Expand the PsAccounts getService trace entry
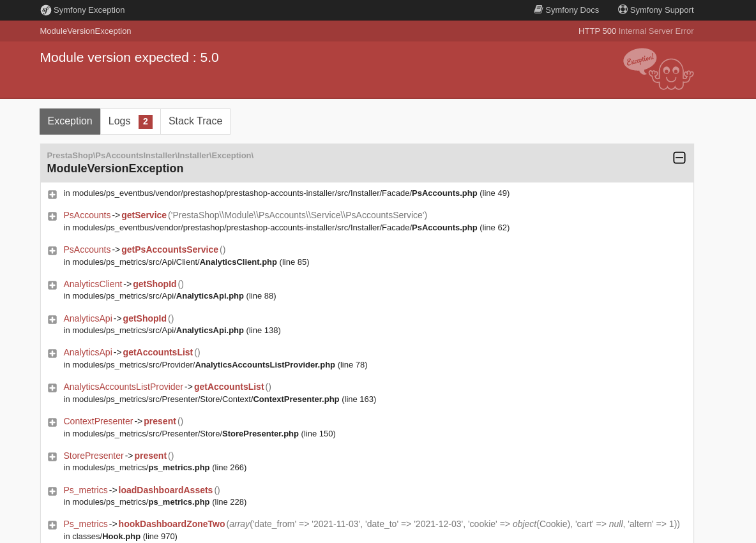Image resolution: width=756 pixels, height=543 pixels. [52, 216]
